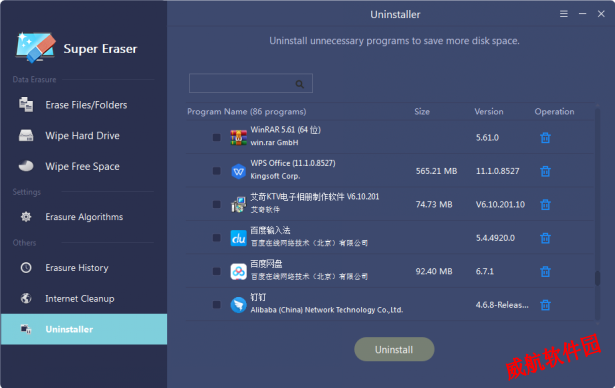Tick the 艾奇KTV电子相册 checkbox
This screenshot has width=615, height=388.
(x=217, y=204)
